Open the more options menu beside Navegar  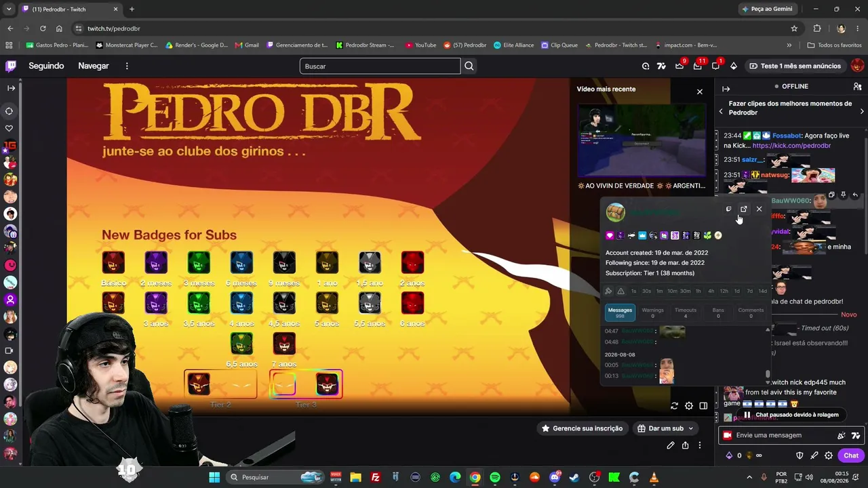[127, 66]
